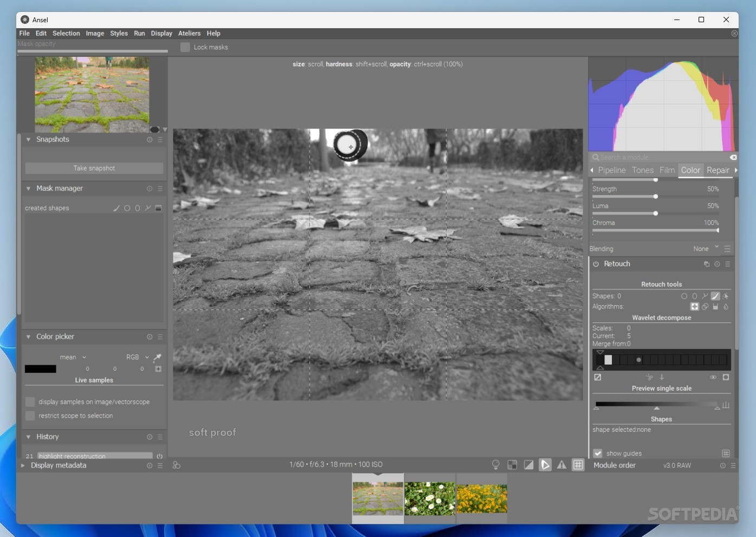The width and height of the screenshot is (756, 537).
Task: Reset the Retouch module parameters
Action: tap(717, 264)
